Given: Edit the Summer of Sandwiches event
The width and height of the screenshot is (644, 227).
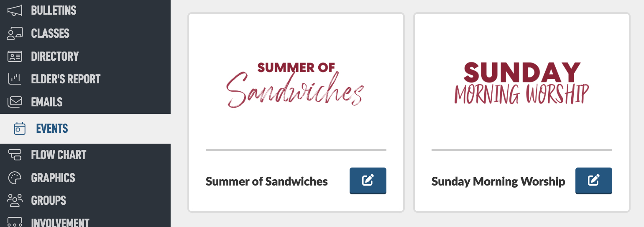Looking at the screenshot, I should (x=368, y=181).
